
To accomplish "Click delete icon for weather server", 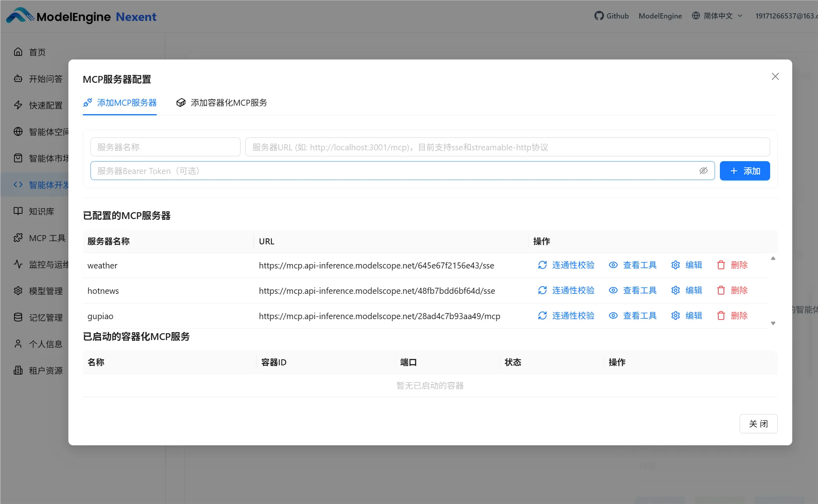I will pyautogui.click(x=721, y=265).
